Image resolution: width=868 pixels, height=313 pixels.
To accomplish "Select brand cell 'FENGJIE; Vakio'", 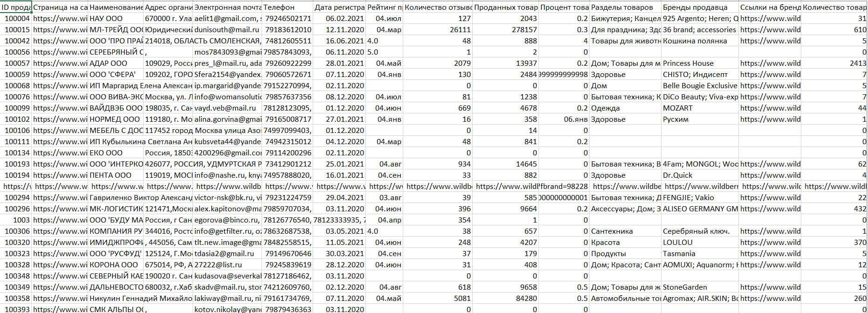I will 700,197.
